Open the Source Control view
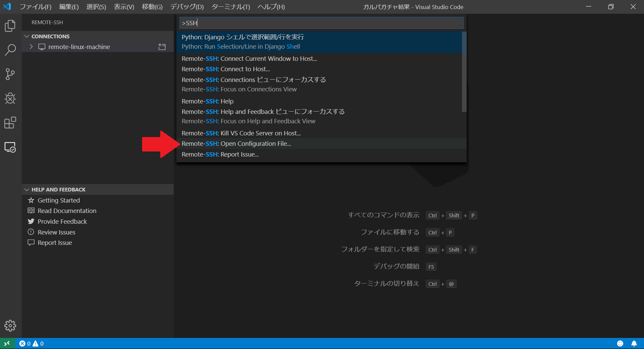This screenshot has height=349, width=644. [x=10, y=74]
